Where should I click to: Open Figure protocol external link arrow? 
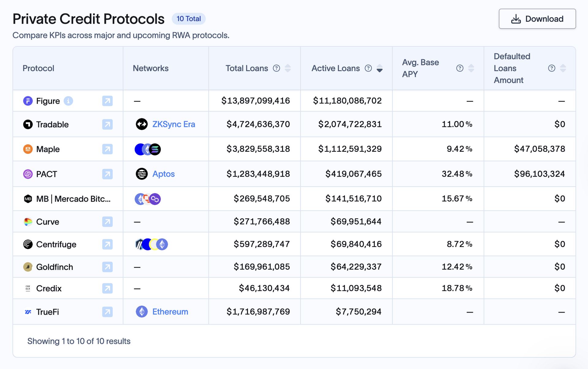point(107,101)
